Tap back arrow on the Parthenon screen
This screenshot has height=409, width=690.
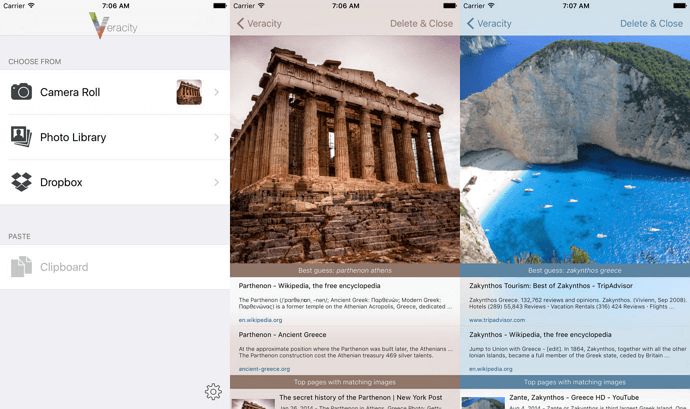coord(240,23)
